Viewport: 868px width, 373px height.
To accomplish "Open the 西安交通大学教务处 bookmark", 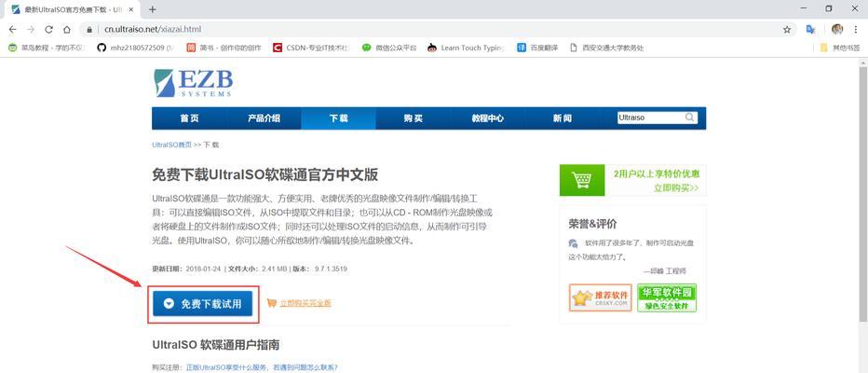I will (x=606, y=48).
